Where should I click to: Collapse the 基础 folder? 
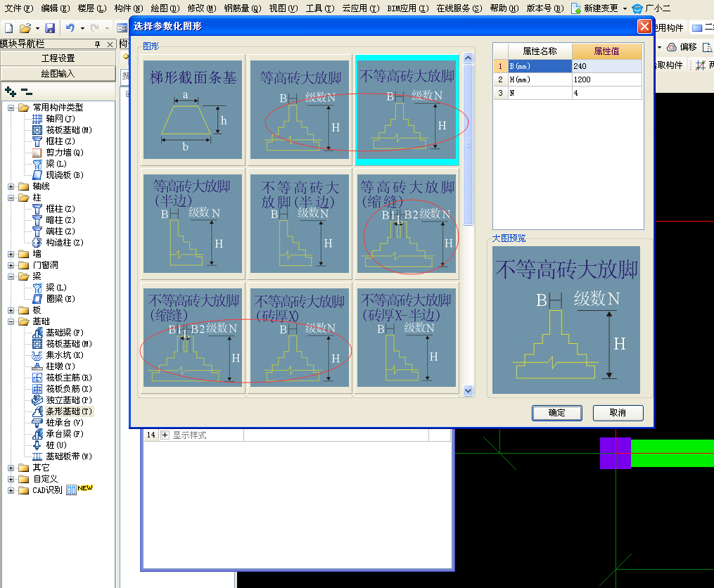coord(11,321)
